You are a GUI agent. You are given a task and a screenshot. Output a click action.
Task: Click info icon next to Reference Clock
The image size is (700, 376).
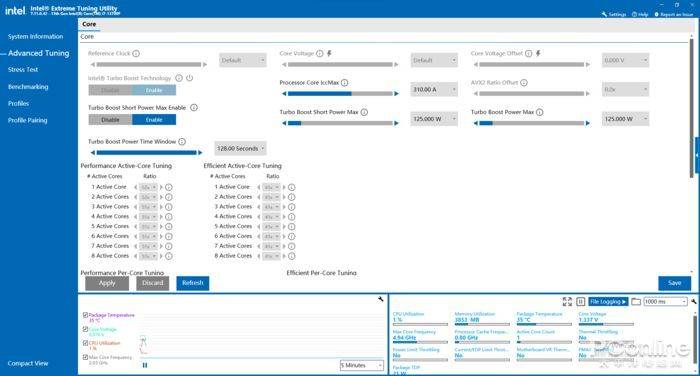(136, 54)
